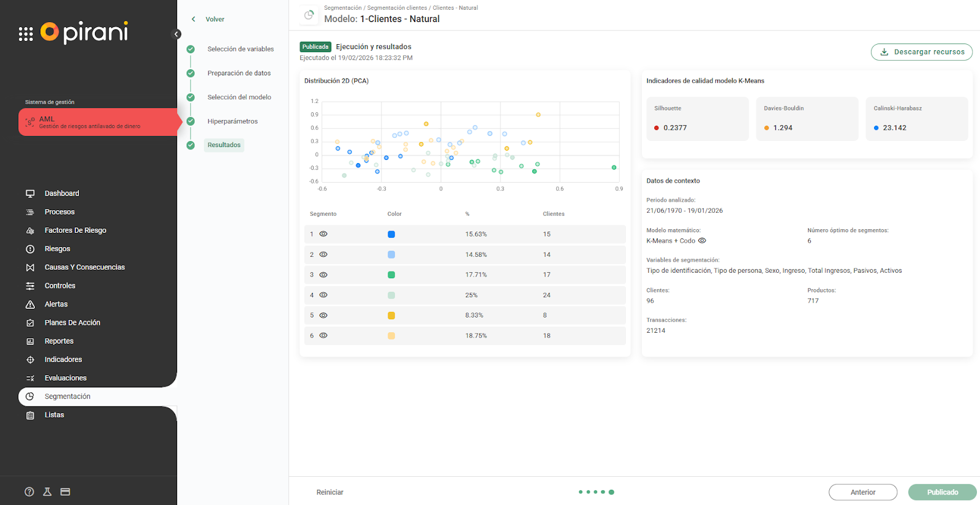This screenshot has height=505, width=980.
Task: Open the lab flask icon in footer
Action: point(47,492)
